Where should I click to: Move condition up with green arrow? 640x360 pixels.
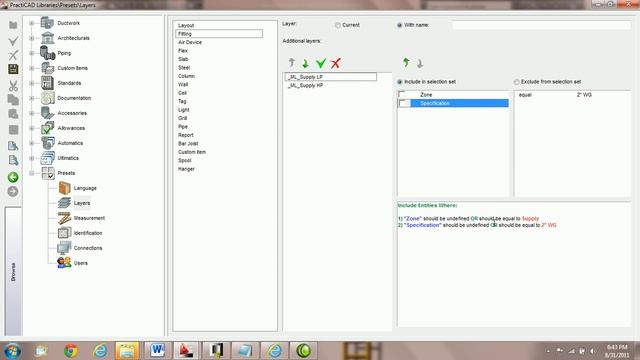pos(406,62)
